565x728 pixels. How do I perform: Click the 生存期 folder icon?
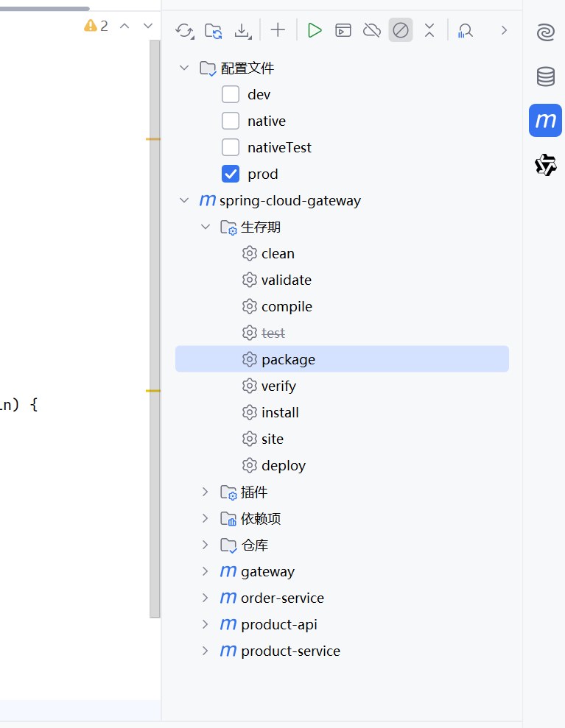[228, 227]
